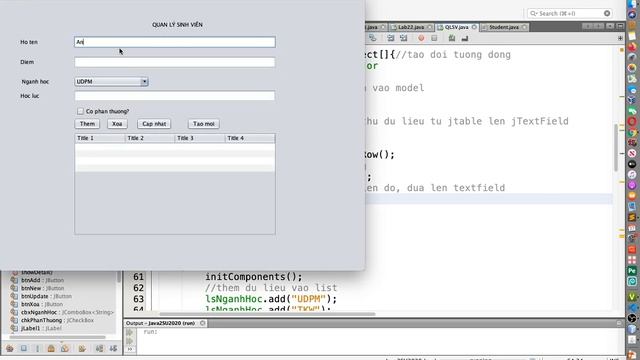The image size is (640, 360).
Task: Close the Output Java2SU2020 tab
Action: 202,323
